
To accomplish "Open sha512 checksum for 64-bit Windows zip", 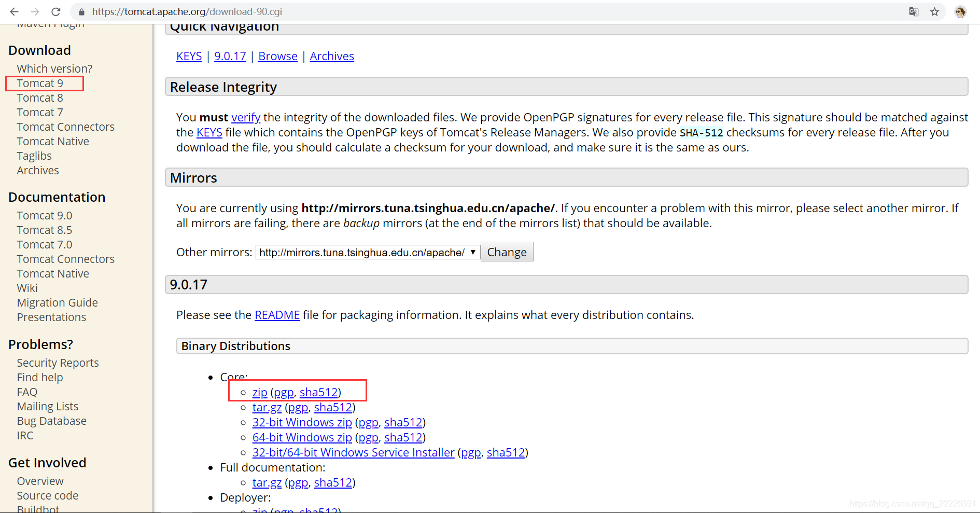I will (x=403, y=437).
